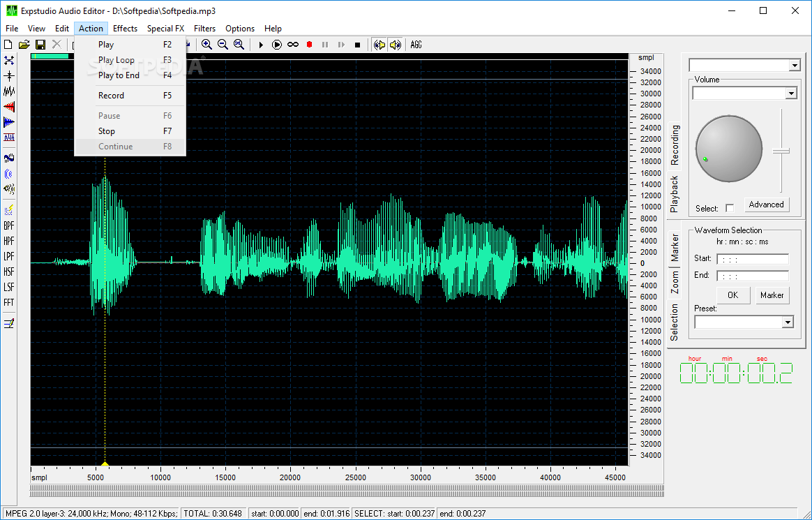812x520 pixels.
Task: Open the Special FX menu
Action: (x=165, y=29)
